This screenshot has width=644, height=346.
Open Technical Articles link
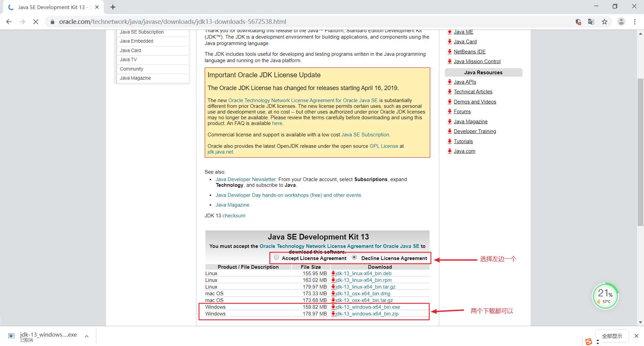pyautogui.click(x=473, y=92)
